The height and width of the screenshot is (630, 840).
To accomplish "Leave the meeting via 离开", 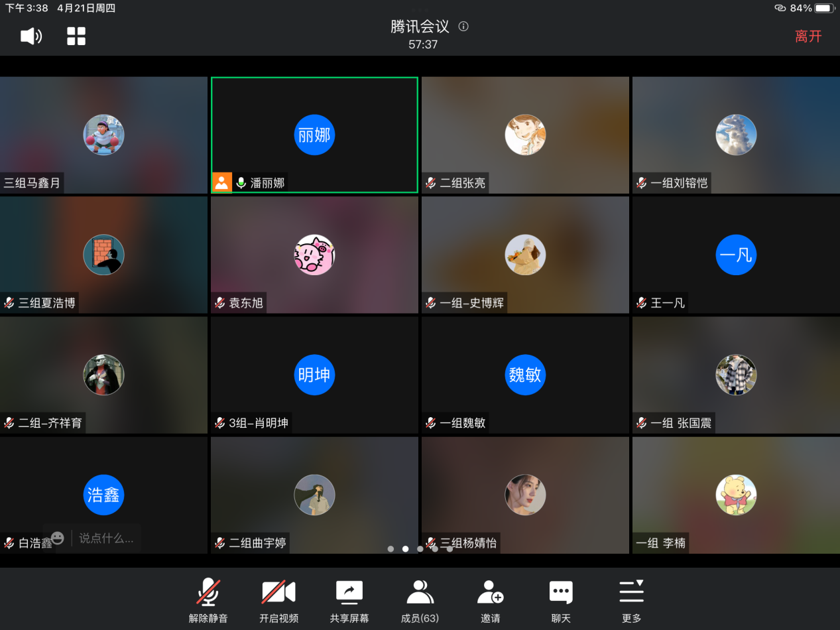I will tap(808, 36).
